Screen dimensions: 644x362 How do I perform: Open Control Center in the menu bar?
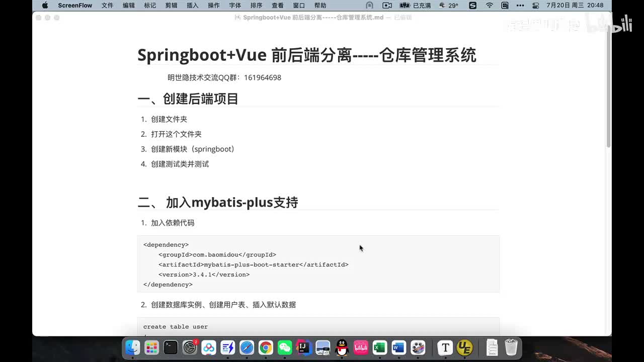click(x=535, y=6)
